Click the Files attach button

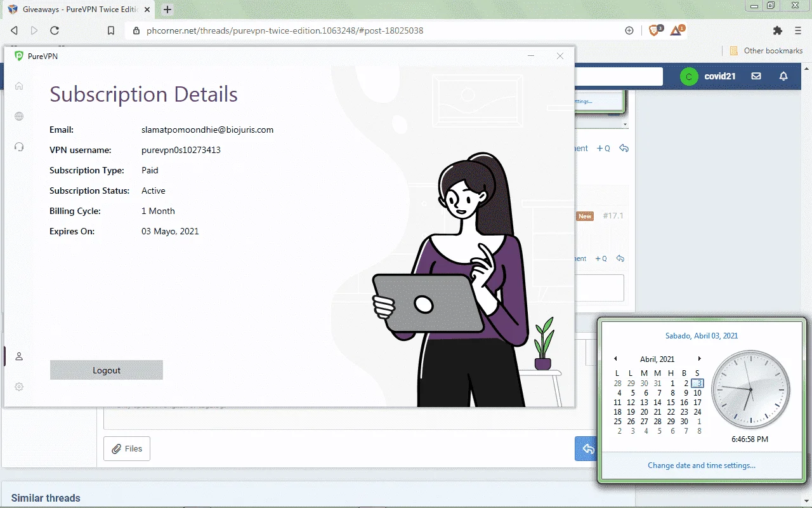(x=127, y=448)
